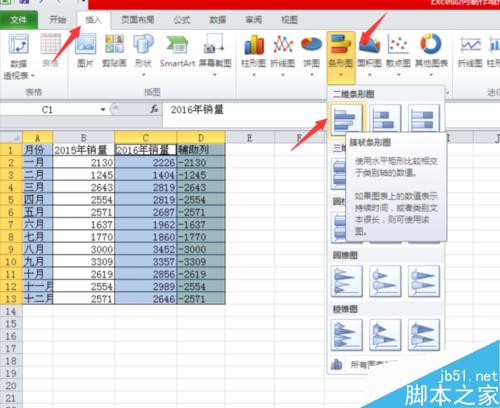Open the 面积图 (Area chart) menu
Screen dimensions: 500x408
pos(369,55)
